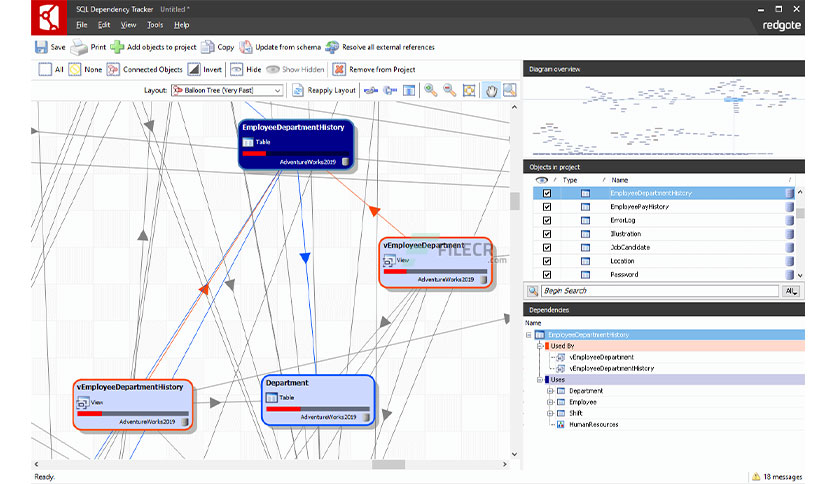Click table type icon in ErrorLog row
Viewport: 836px width, 484px height.
click(585, 220)
